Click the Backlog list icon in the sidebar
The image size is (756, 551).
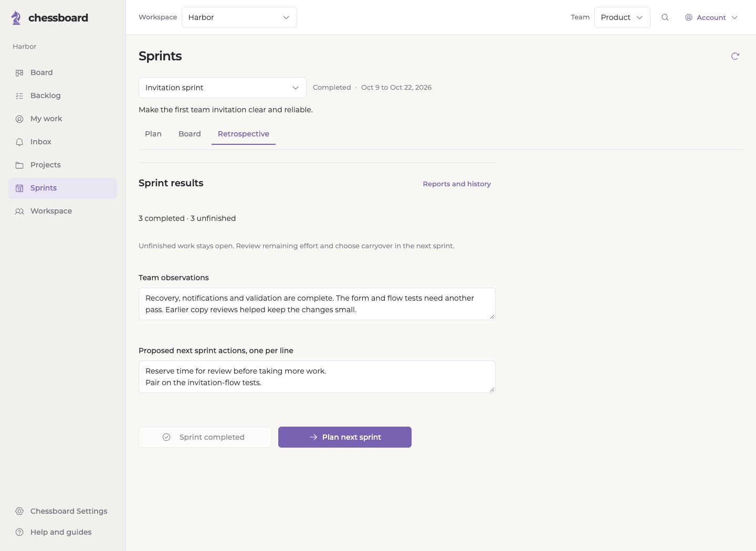(x=19, y=96)
